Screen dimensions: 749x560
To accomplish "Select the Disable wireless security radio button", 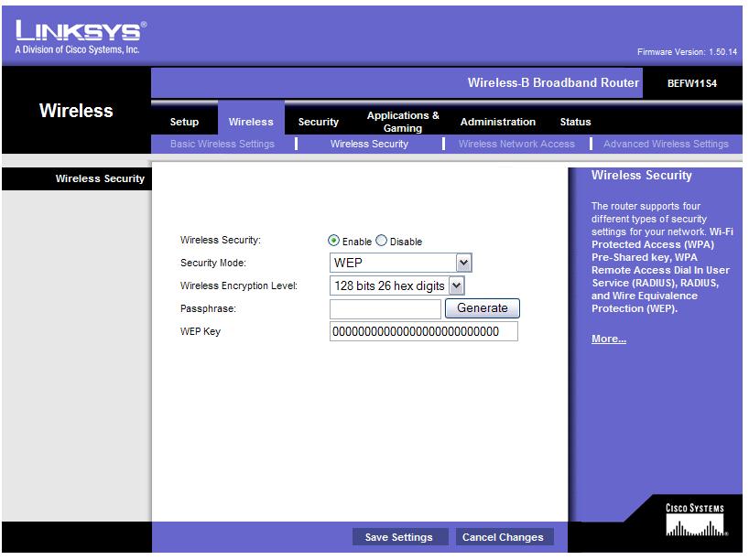I will tap(381, 241).
